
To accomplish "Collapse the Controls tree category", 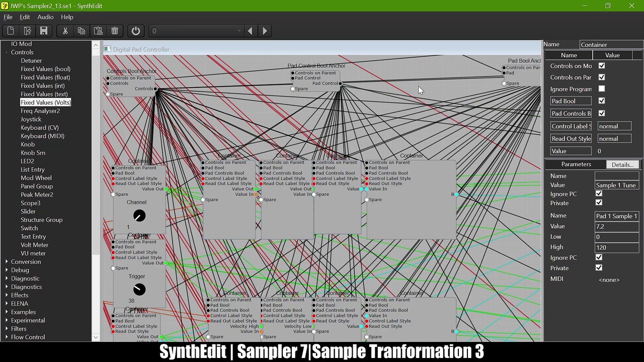I will [7, 52].
